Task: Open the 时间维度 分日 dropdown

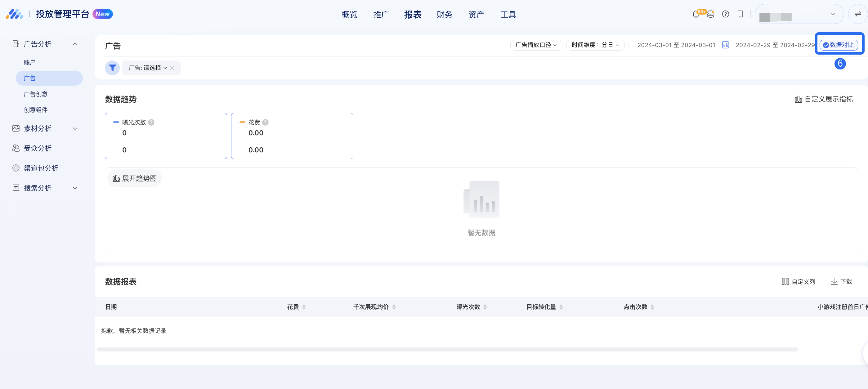Action: [595, 45]
